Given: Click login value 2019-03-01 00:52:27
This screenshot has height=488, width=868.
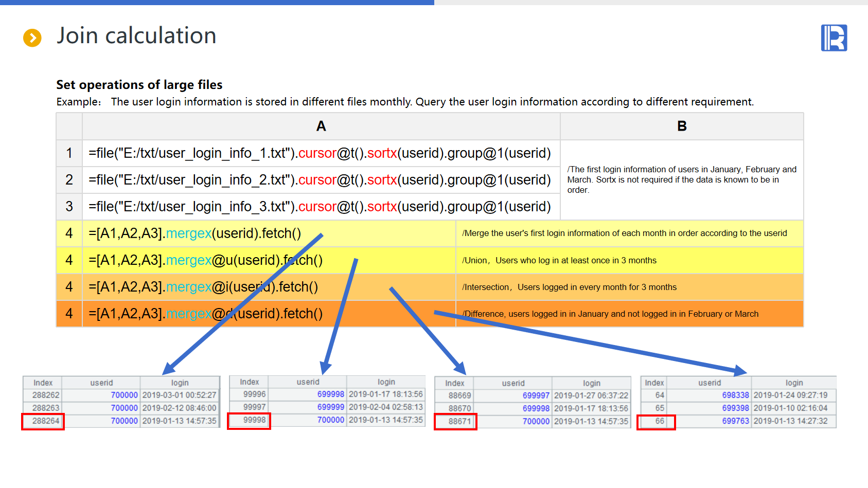Looking at the screenshot, I should click(x=179, y=395).
